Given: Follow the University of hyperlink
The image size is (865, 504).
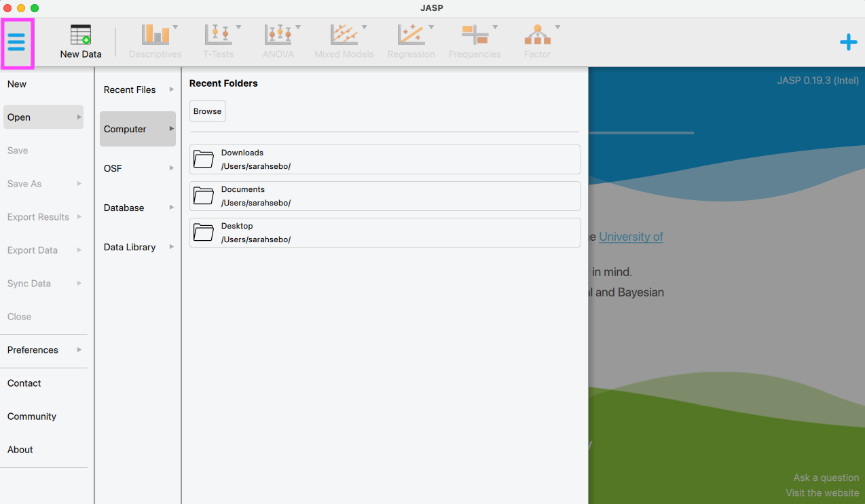Looking at the screenshot, I should [631, 237].
